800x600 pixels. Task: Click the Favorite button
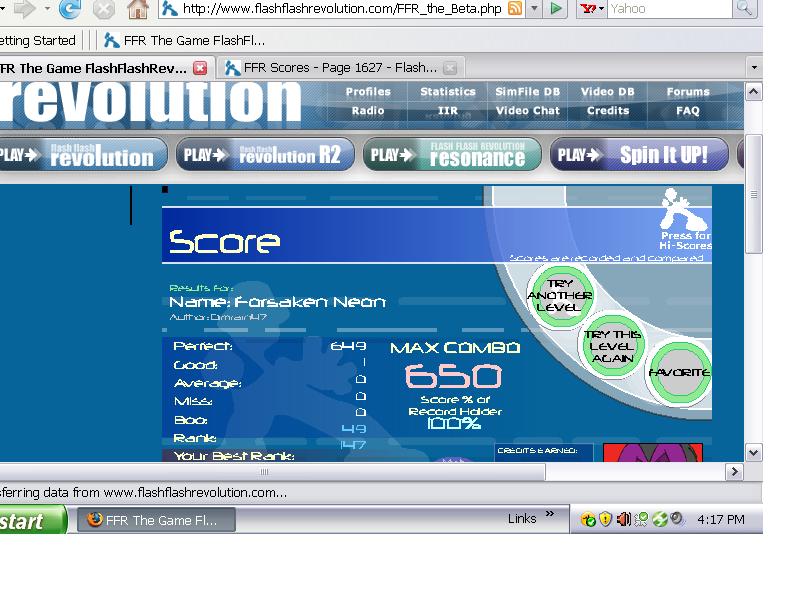679,372
